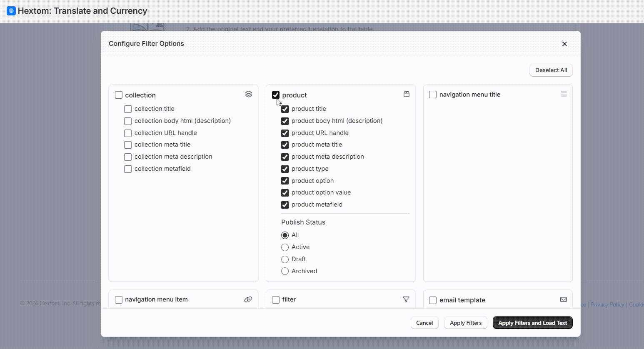Cancel the filter configuration
The height and width of the screenshot is (349, 644).
pyautogui.click(x=424, y=323)
